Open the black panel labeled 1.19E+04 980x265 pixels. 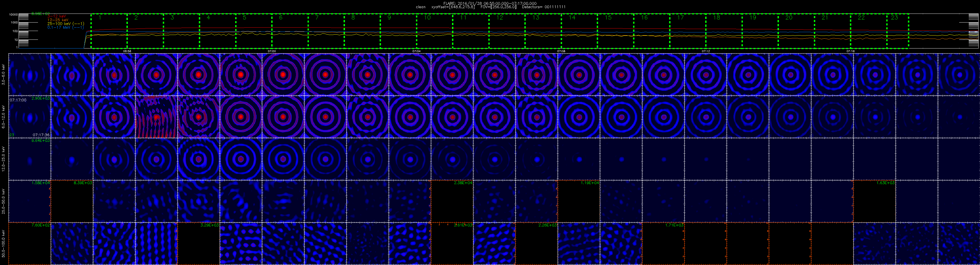click(x=579, y=201)
